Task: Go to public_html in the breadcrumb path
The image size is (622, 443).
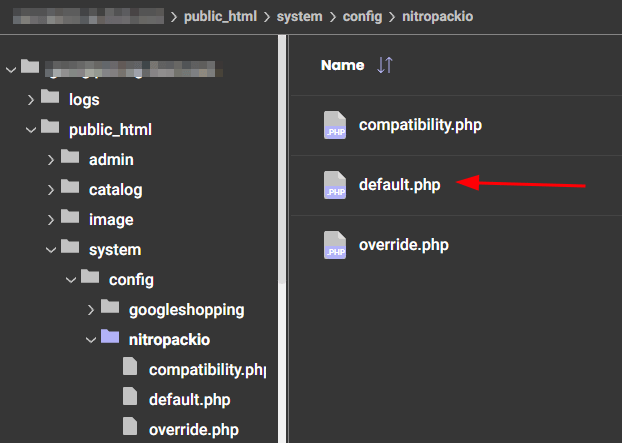Action: tap(223, 16)
